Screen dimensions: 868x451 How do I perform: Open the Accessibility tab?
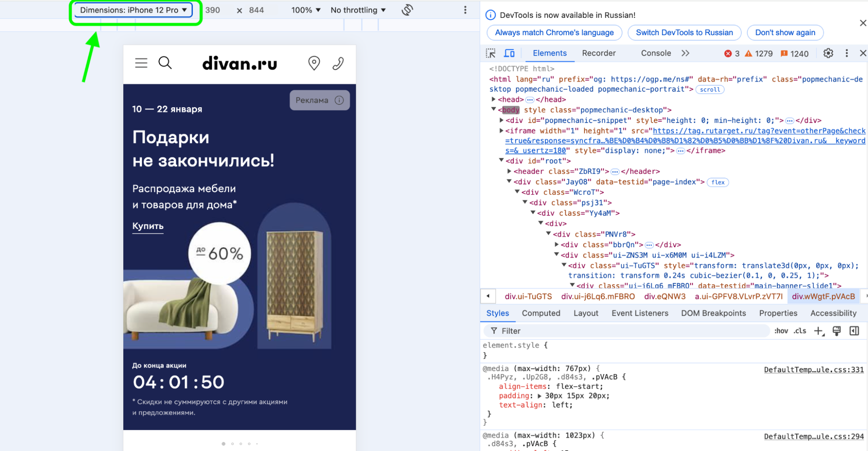coord(833,313)
